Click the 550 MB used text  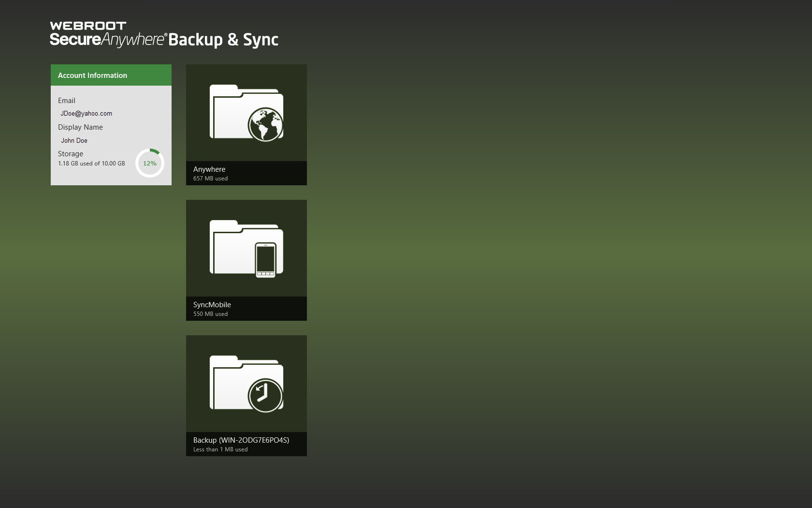pos(210,314)
